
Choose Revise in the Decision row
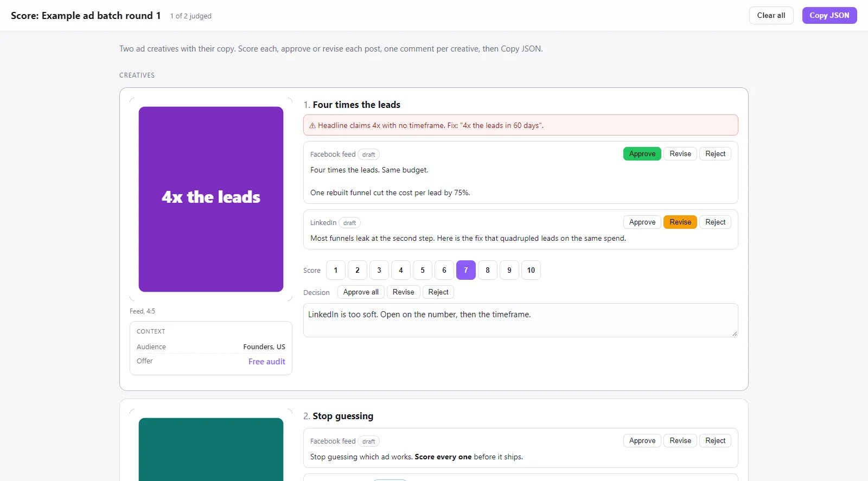[x=403, y=292]
